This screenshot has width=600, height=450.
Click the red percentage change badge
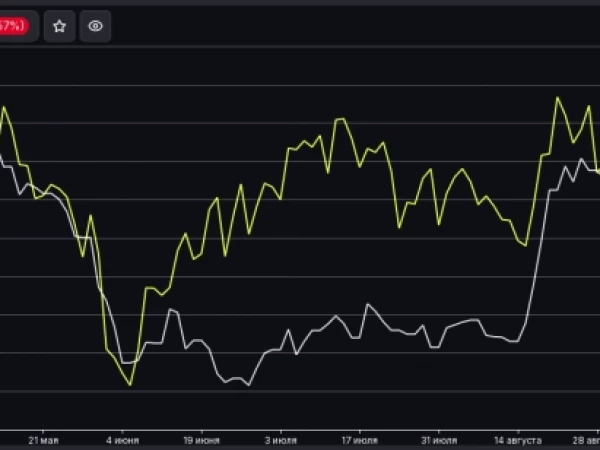[13, 26]
